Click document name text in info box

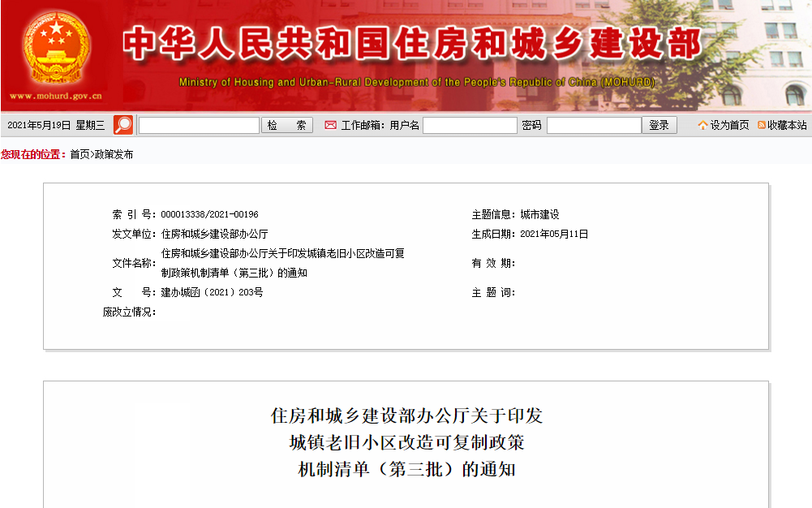pos(283,263)
